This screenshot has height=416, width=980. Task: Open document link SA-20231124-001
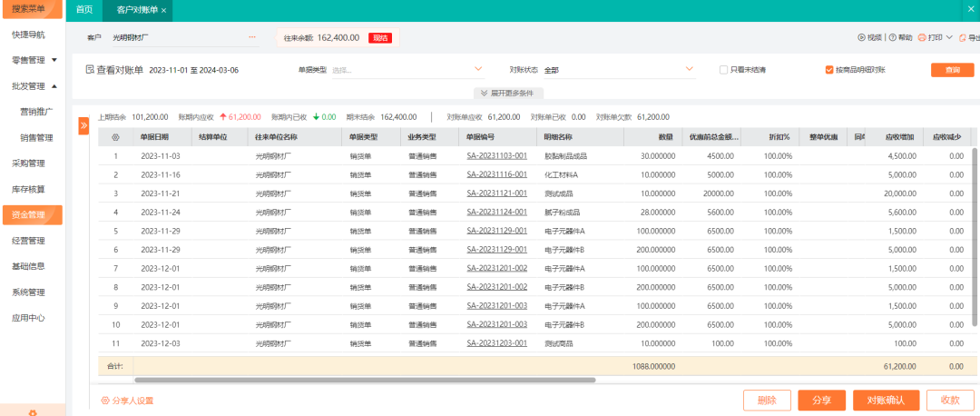[497, 212]
